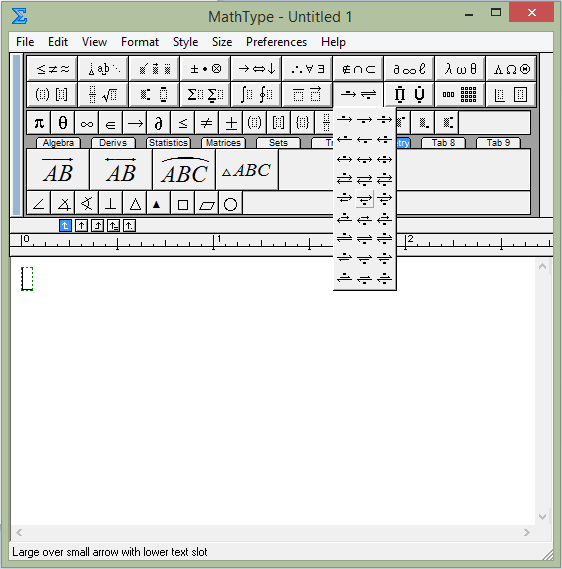Insert the perpendicular symbol
The height and width of the screenshot is (569, 562).
click(111, 204)
